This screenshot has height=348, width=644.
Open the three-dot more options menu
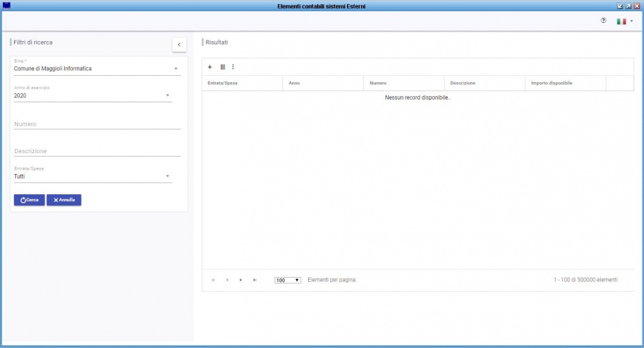pyautogui.click(x=233, y=67)
